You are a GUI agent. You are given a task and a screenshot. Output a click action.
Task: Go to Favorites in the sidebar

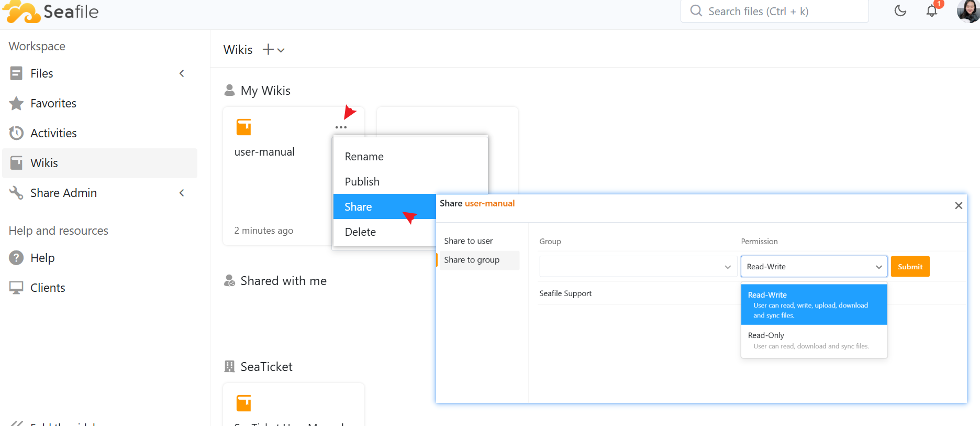[53, 103]
